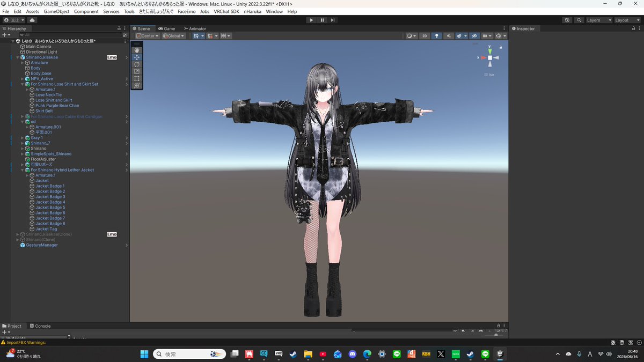Open the Undo History clock icon
644x362 pixels.
point(567,20)
